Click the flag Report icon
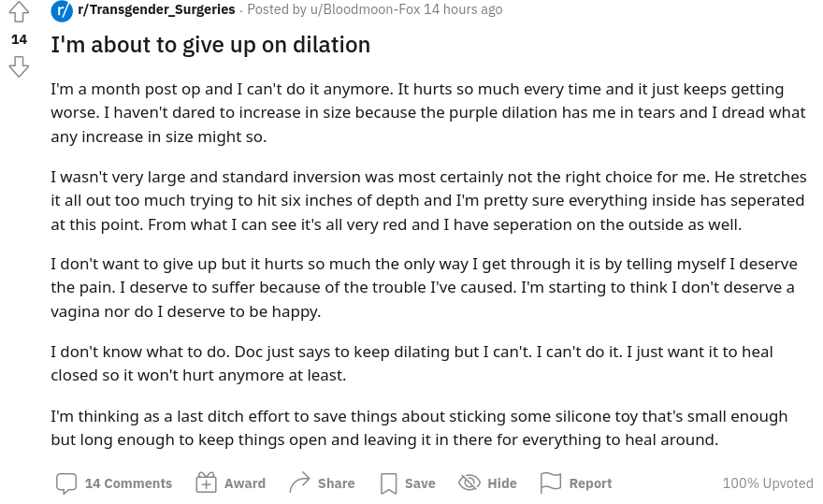 (551, 482)
